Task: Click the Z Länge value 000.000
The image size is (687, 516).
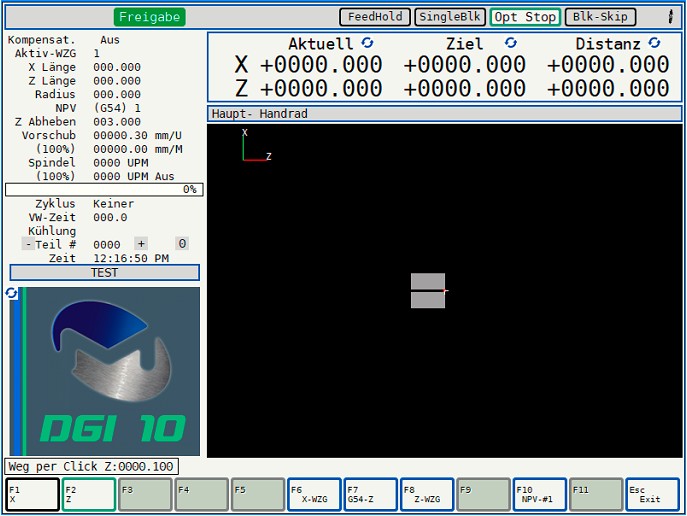Action: pos(117,81)
